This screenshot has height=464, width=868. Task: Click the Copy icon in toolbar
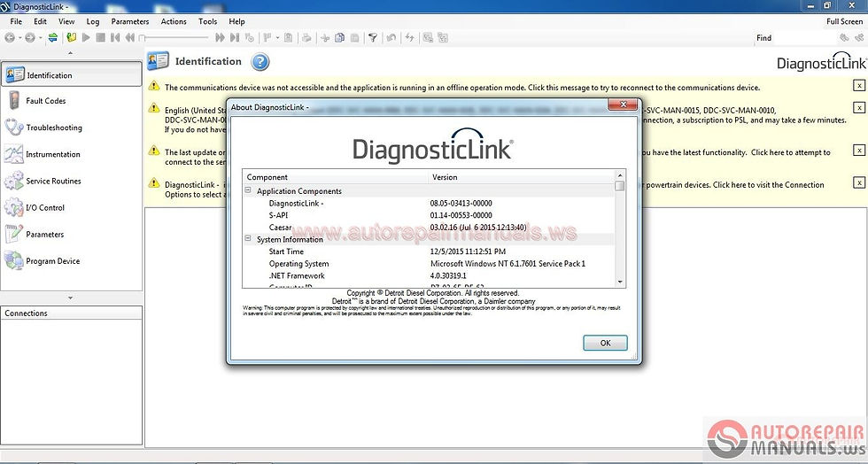tap(340, 38)
